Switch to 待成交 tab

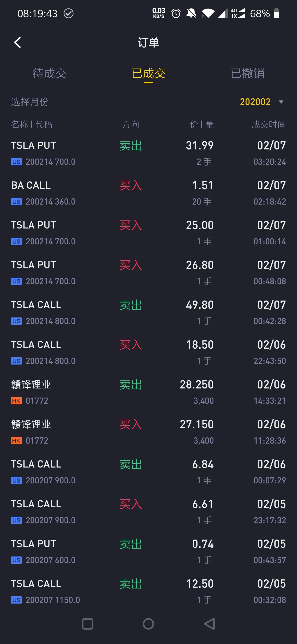pos(49,73)
